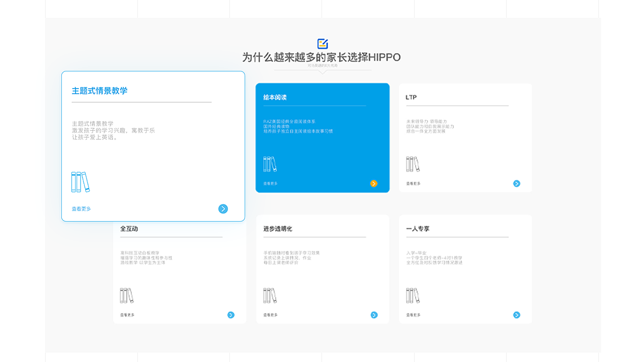Viewport: 644px width, 362px height.
Task: Open 查看更多 link in 一人专享 card
Action: [x=414, y=315]
